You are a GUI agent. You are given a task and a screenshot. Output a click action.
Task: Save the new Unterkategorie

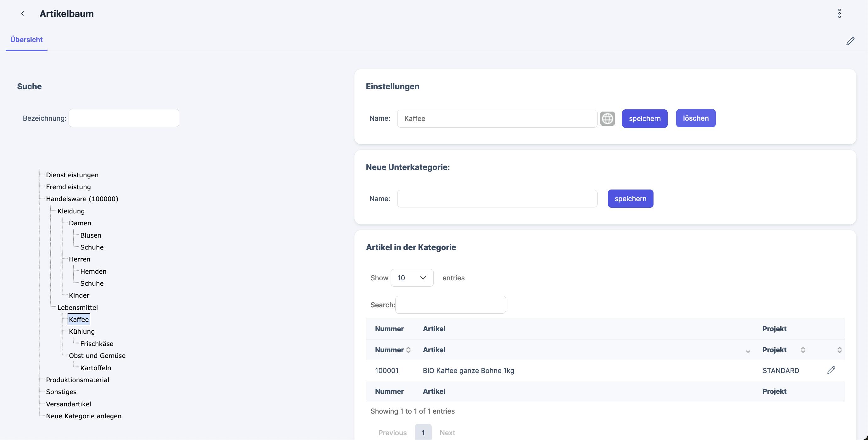630,199
